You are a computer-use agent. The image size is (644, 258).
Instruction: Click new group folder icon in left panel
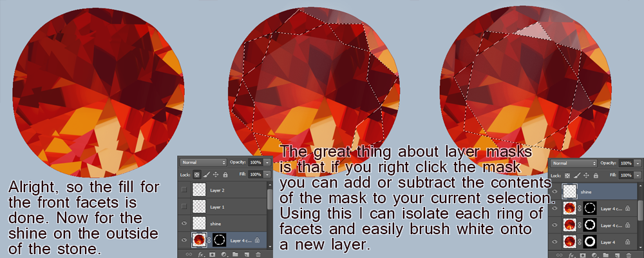[x=235, y=254]
